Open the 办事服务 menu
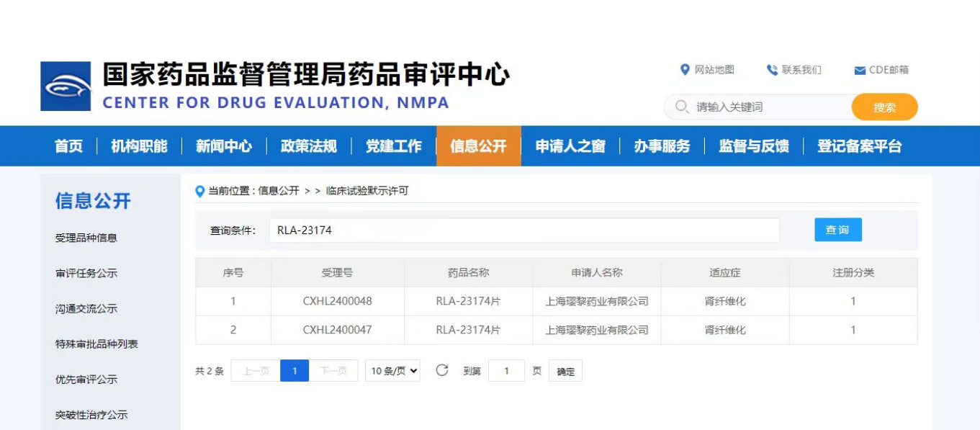 [x=662, y=146]
